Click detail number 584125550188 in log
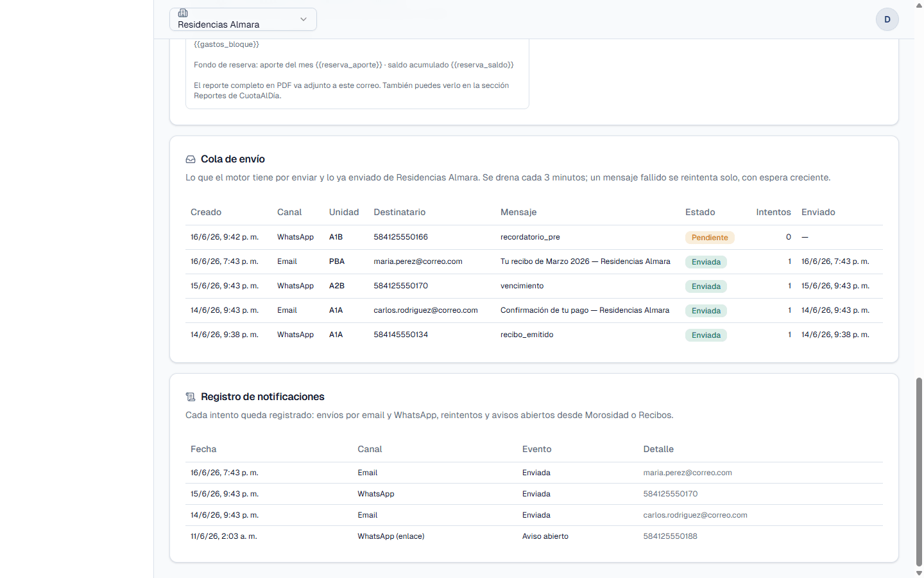Screen dimensions: 924x578 click(x=670, y=536)
